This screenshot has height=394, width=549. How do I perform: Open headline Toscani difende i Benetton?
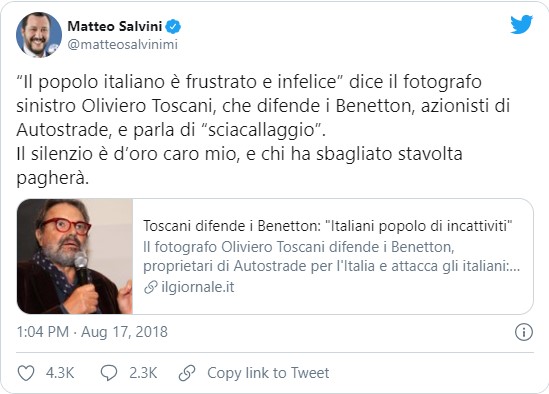point(328,226)
